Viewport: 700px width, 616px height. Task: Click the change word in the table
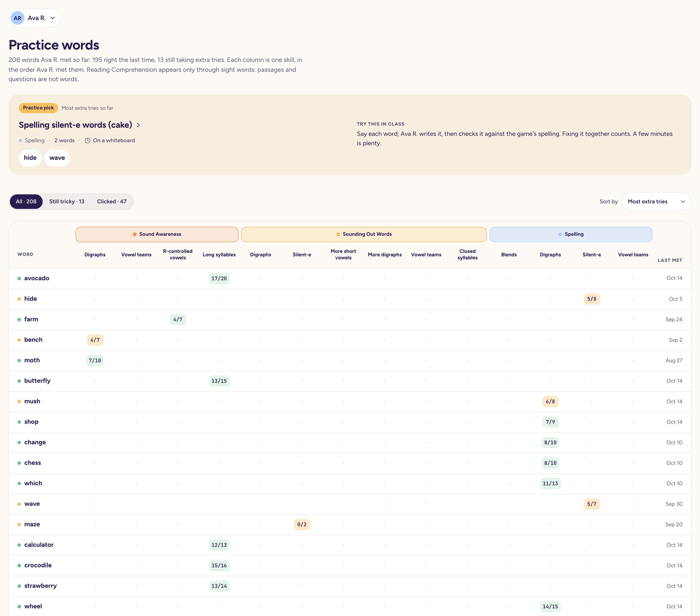pyautogui.click(x=35, y=442)
